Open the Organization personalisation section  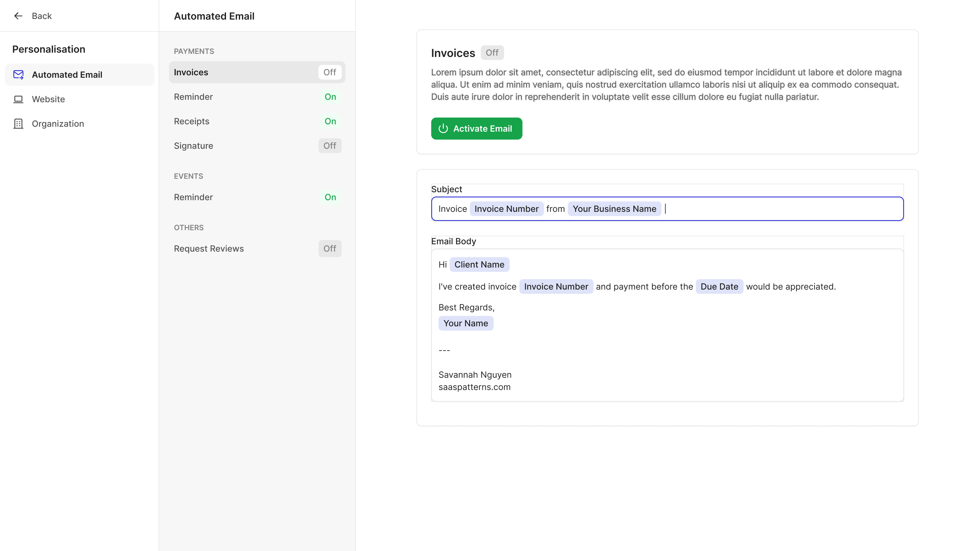pyautogui.click(x=80, y=124)
